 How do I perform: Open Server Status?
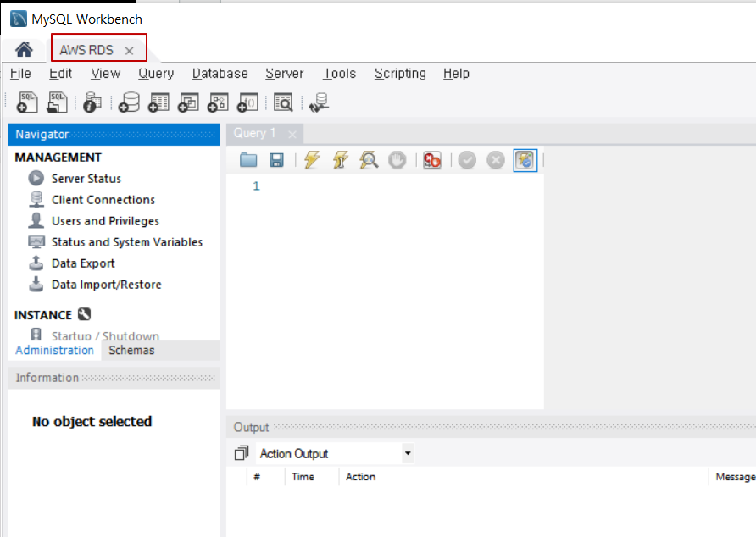click(x=86, y=179)
